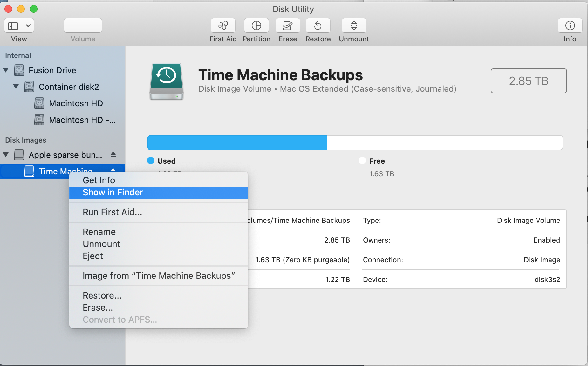
Task: Click the Time Machine Backups title
Action: (x=281, y=75)
